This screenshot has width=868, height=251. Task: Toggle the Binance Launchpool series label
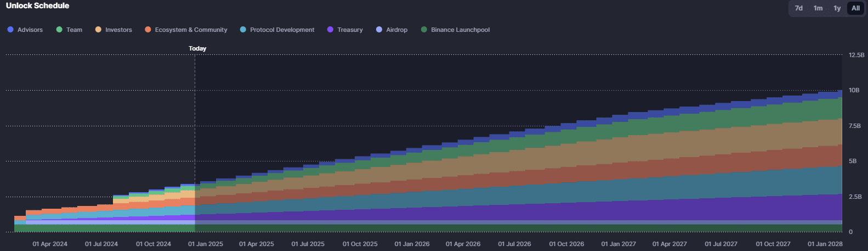(x=460, y=30)
